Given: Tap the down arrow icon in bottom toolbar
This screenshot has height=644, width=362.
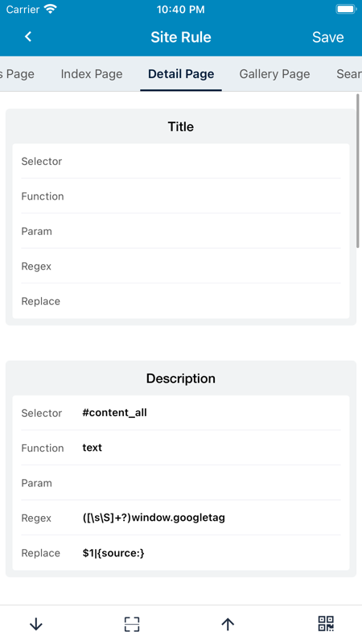Looking at the screenshot, I should click(x=36, y=625).
